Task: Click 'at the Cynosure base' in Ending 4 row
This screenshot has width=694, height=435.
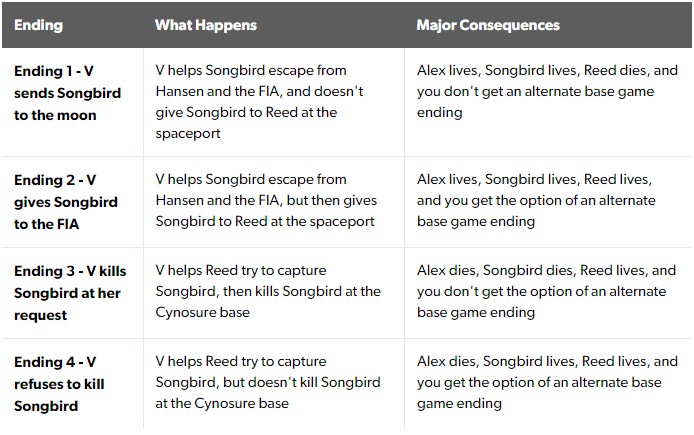Action: tap(222, 404)
